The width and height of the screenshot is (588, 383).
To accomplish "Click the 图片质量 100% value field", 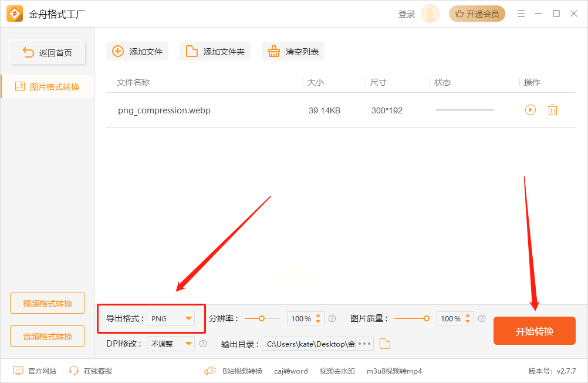I will coord(451,318).
